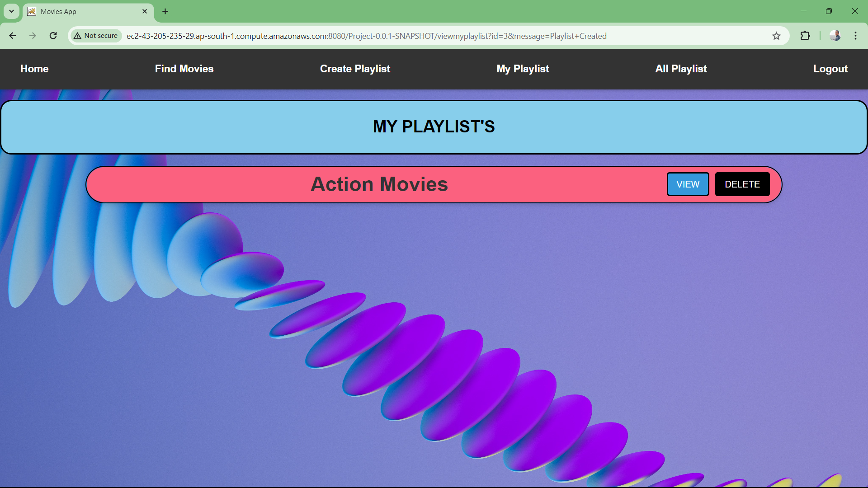Image resolution: width=868 pixels, height=488 pixels.
Task: Log out using Logout link
Action: click(x=830, y=69)
